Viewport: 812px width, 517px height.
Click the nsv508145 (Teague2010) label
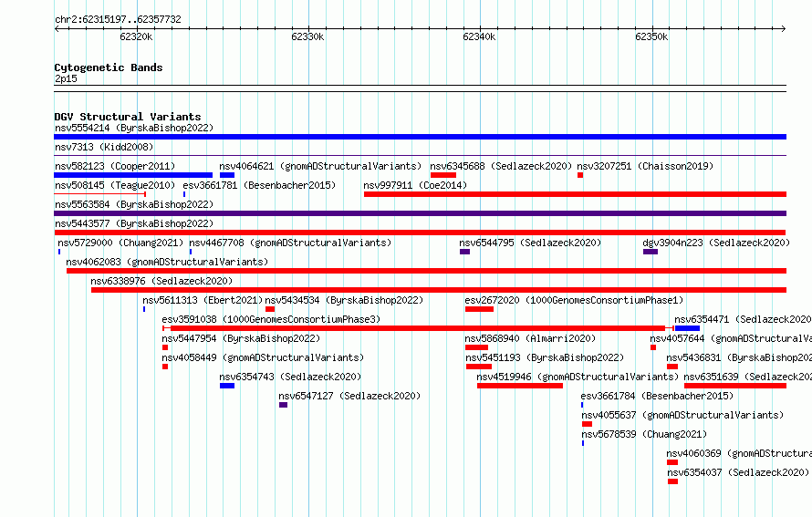point(115,185)
